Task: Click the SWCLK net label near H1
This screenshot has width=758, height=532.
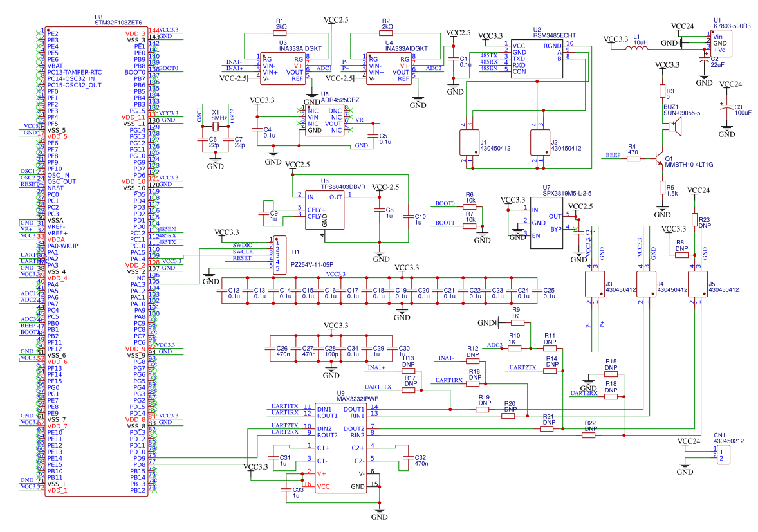Action: 243,252
